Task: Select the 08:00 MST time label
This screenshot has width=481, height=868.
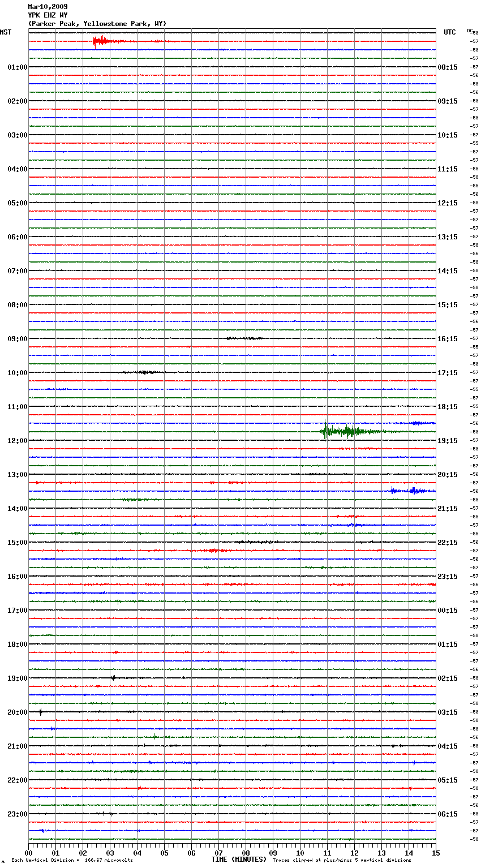Action: (18, 305)
